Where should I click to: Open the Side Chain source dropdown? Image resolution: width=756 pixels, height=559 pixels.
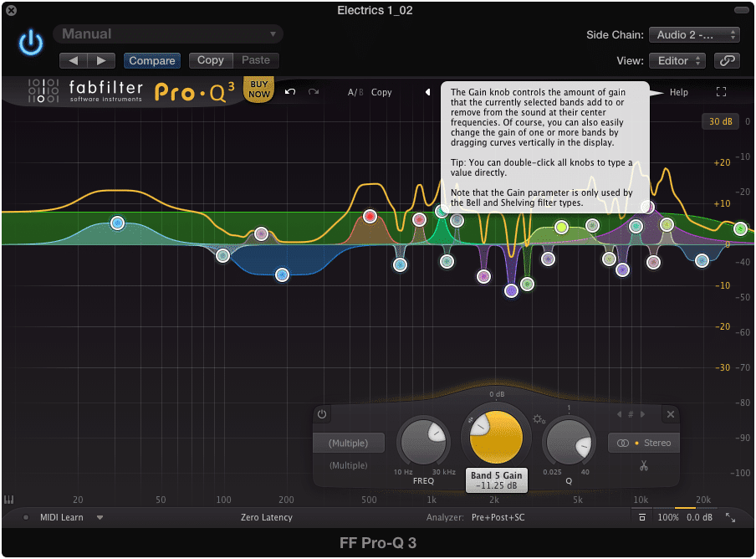[x=694, y=34]
